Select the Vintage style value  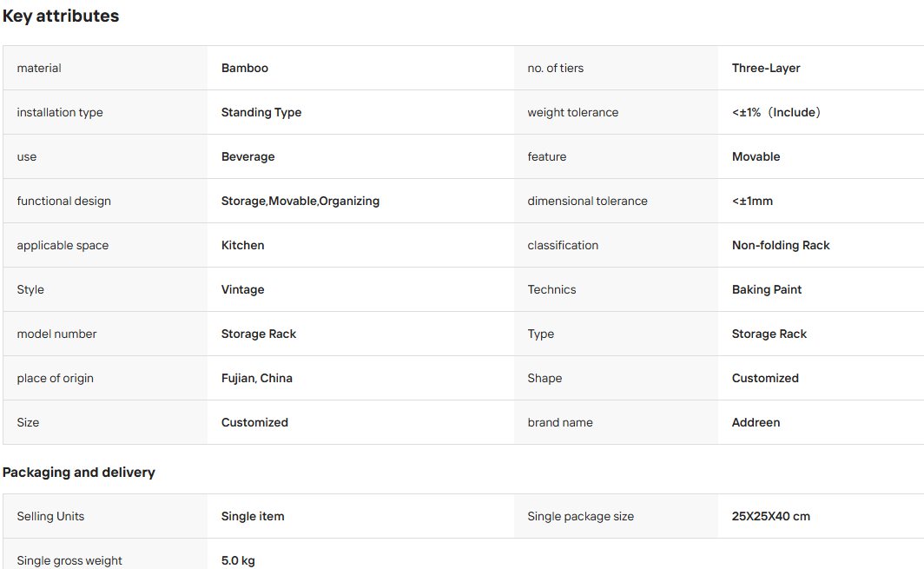(243, 289)
